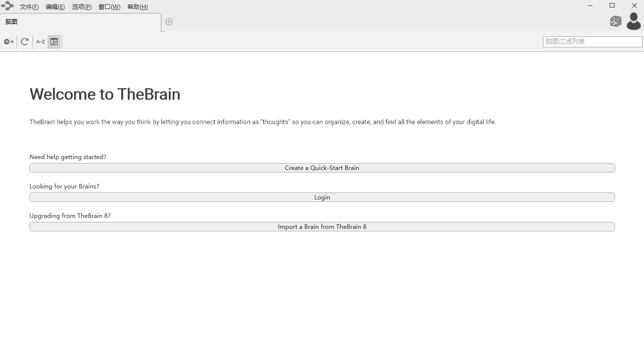This screenshot has width=644, height=358.
Task: Select the 脑图 tab
Action: 81,22
